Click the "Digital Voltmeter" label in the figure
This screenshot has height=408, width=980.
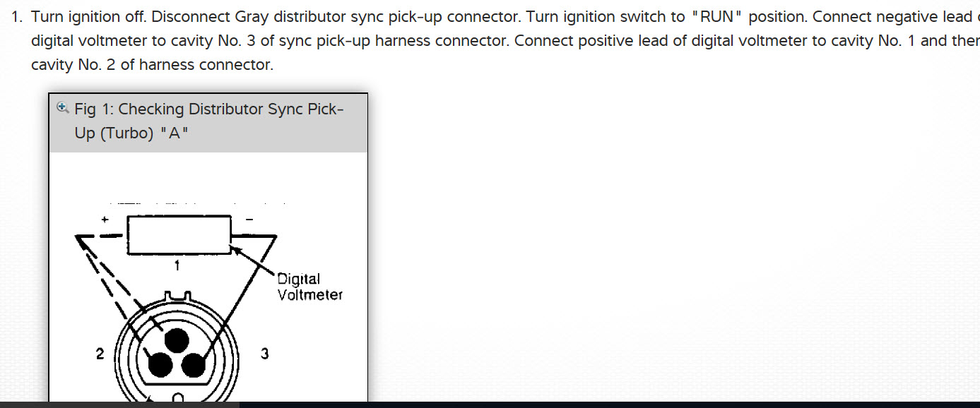[x=309, y=287]
